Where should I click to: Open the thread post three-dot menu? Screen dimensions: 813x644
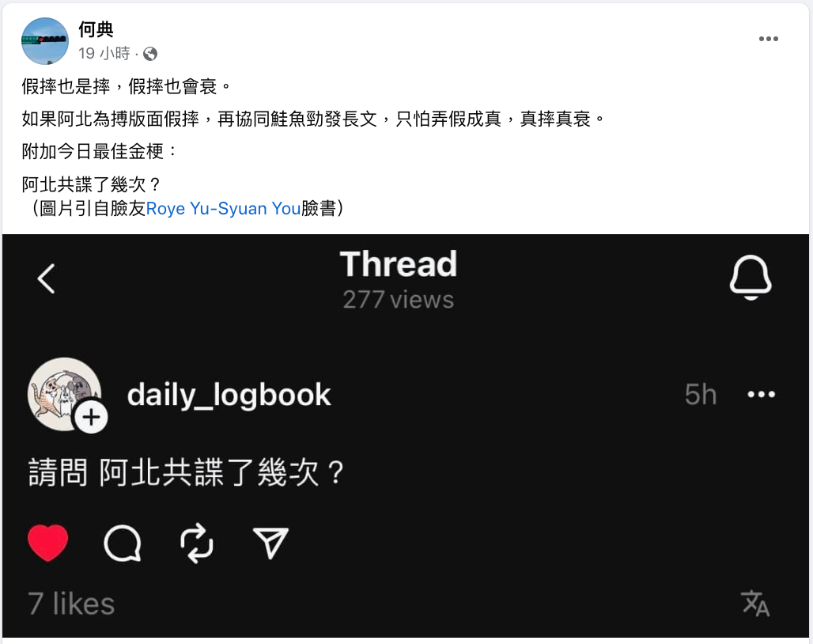pos(761,395)
